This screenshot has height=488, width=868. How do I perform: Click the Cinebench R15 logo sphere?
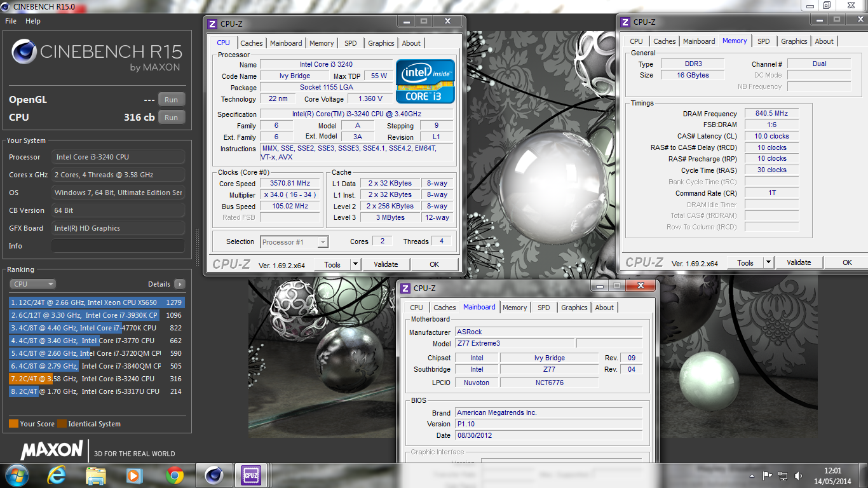24,51
